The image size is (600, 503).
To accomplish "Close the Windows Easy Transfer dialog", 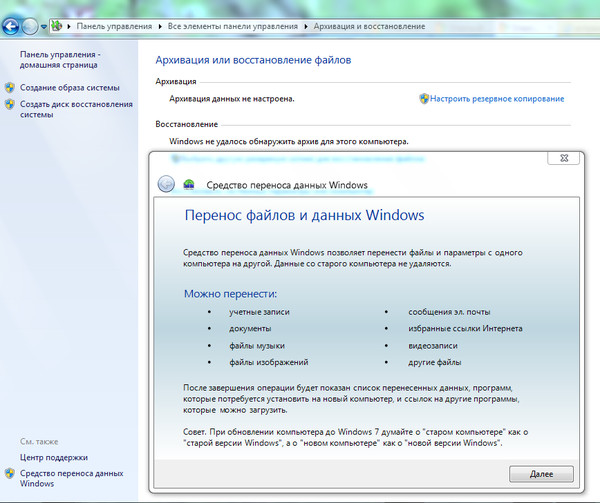I will 564,158.
